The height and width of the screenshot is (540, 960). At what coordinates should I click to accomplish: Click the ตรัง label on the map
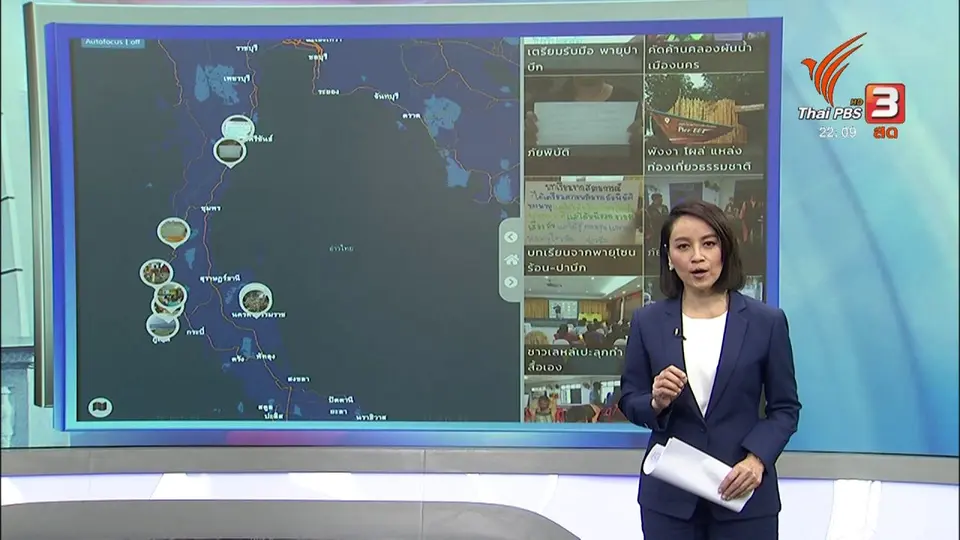tap(239, 359)
